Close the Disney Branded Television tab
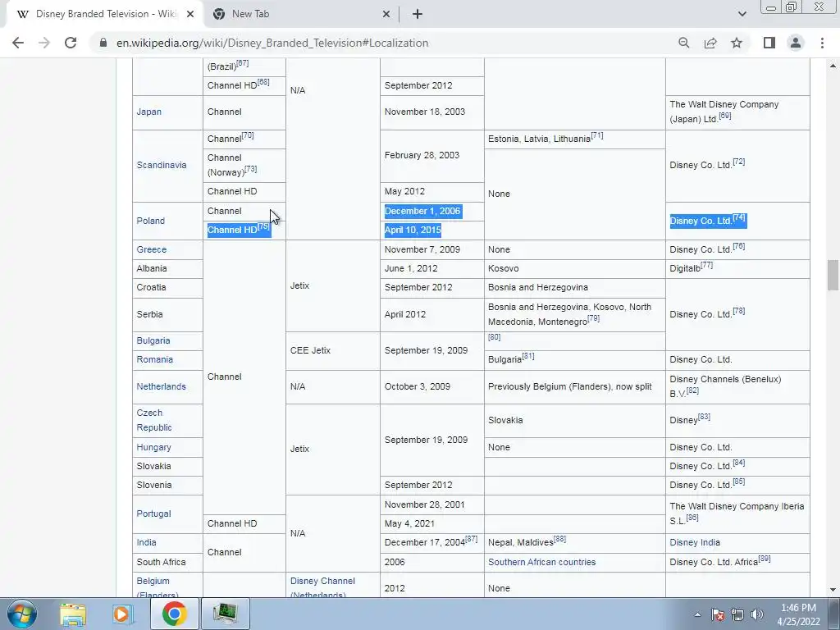The height and width of the screenshot is (630, 840). coord(189,14)
